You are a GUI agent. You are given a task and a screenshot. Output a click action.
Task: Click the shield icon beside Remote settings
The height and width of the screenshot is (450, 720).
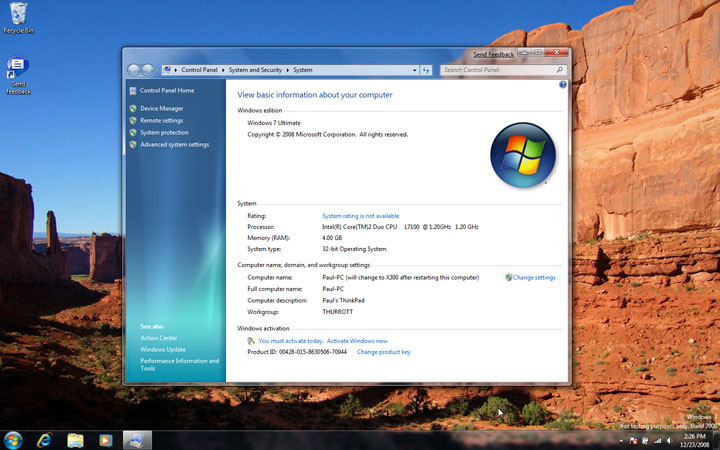[133, 120]
